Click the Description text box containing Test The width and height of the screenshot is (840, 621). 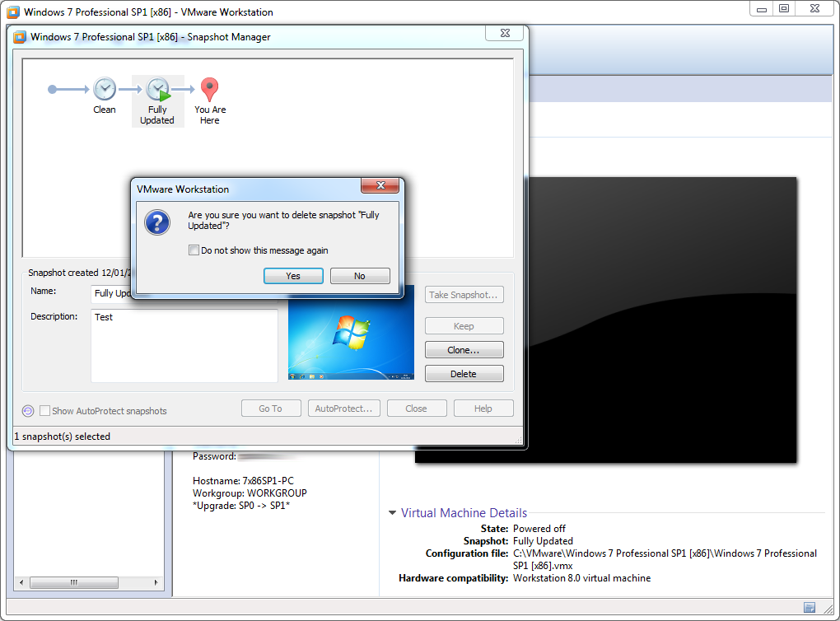[184, 346]
